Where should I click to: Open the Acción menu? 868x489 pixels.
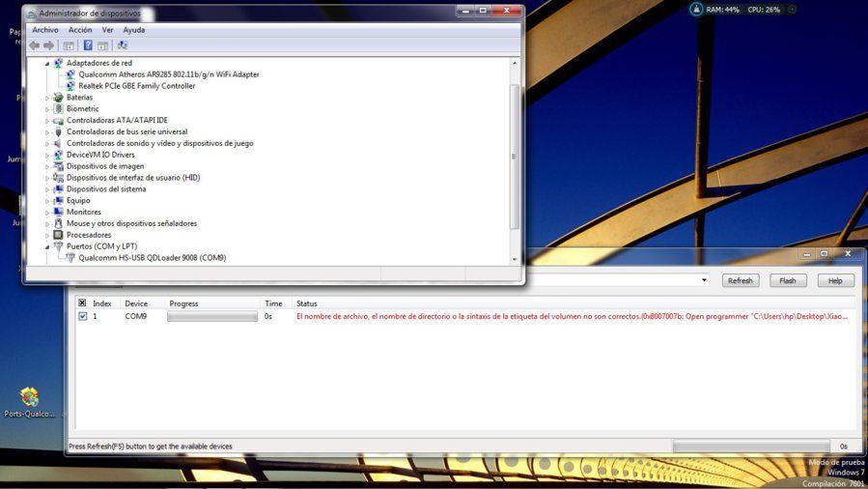(80, 30)
